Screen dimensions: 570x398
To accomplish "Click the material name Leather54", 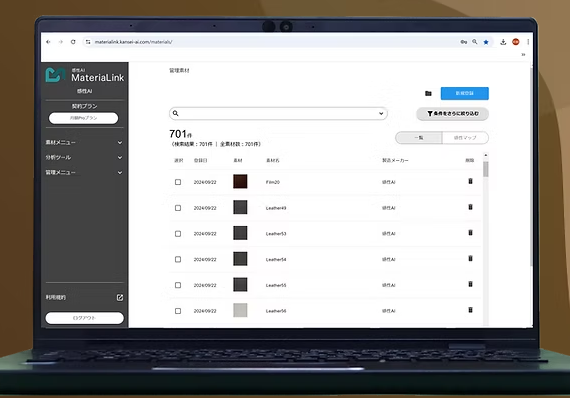I will (x=276, y=260).
